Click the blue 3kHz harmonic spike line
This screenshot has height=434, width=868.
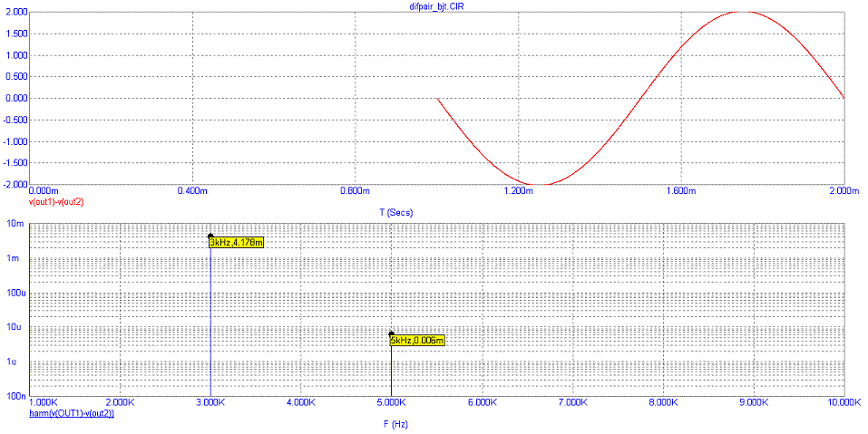tap(210, 318)
